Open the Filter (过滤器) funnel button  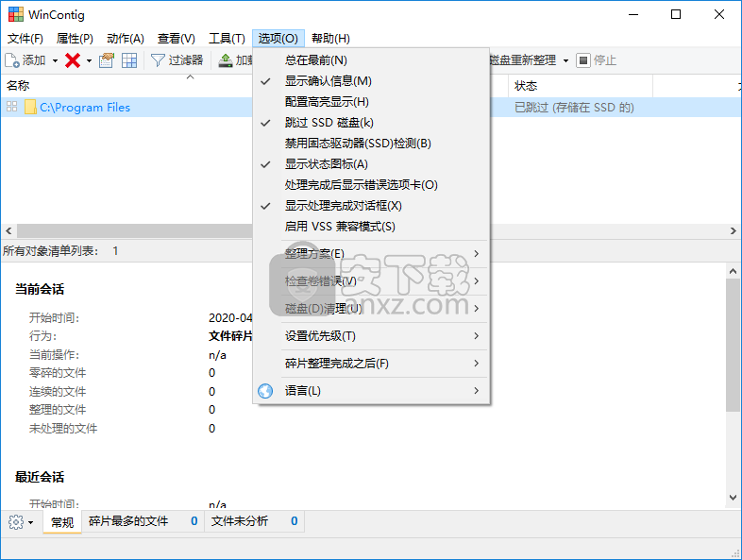coord(177,60)
